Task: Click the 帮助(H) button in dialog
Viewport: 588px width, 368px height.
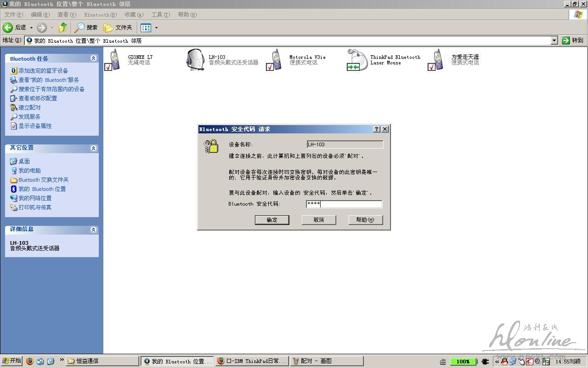Action: pos(366,220)
